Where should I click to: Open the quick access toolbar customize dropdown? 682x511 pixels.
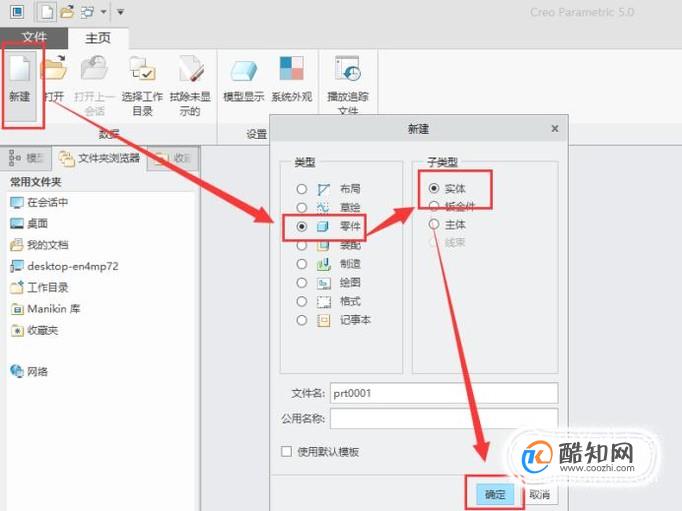coord(120,12)
